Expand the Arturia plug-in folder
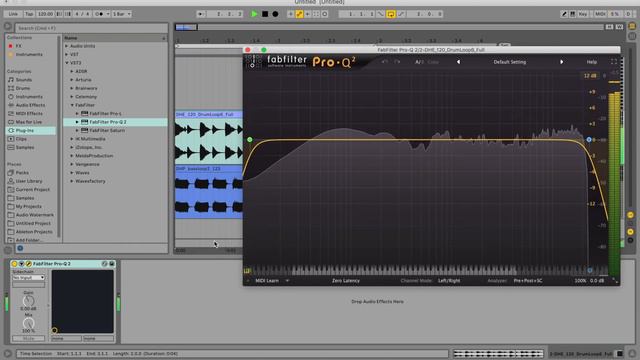 pyautogui.click(x=72, y=80)
